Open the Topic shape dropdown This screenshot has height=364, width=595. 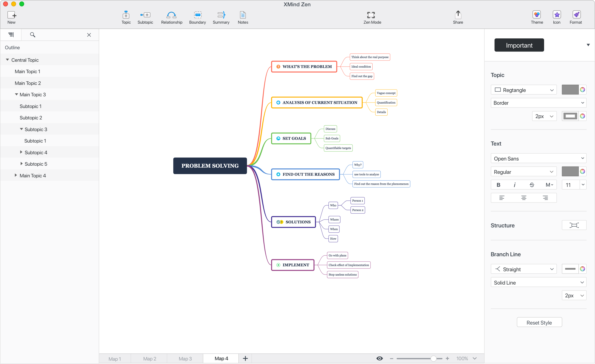point(524,90)
